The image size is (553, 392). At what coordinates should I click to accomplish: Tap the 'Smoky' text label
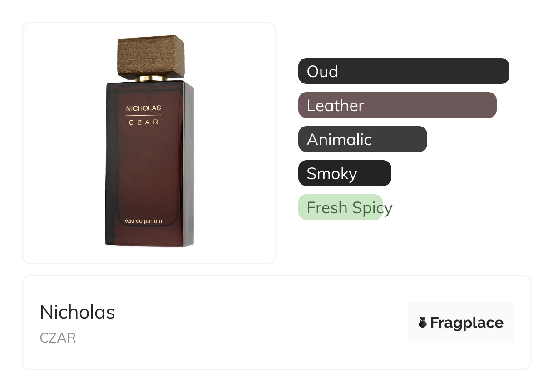pyautogui.click(x=332, y=173)
